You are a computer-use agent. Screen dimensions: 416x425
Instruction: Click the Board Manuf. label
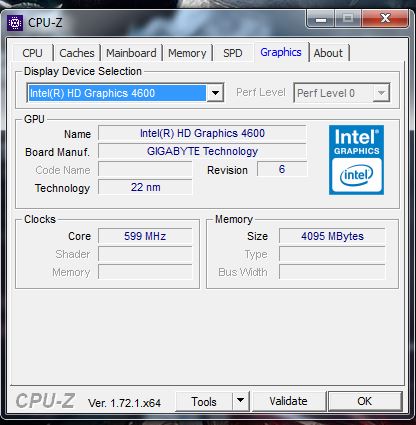[x=57, y=152]
